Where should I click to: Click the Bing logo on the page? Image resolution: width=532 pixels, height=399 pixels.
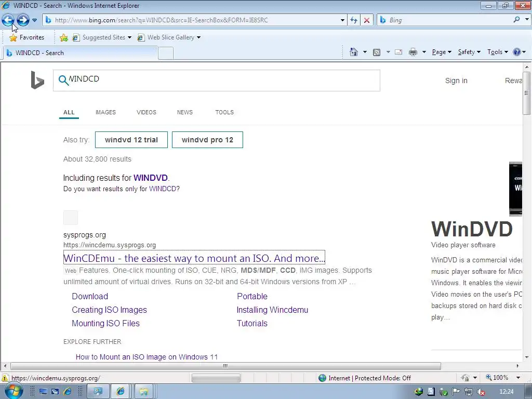tap(37, 80)
